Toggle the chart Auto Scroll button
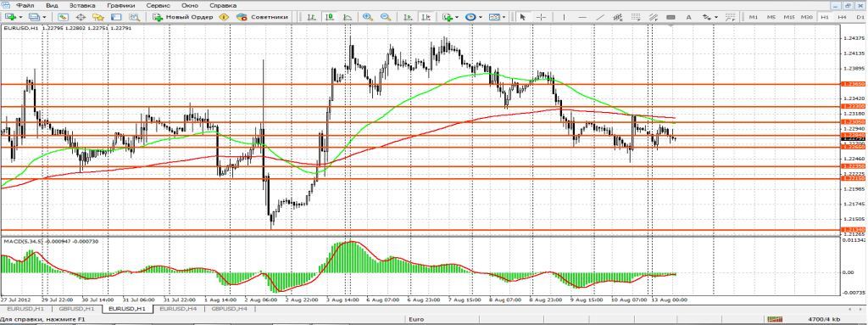This screenshot has height=325, width=868. click(x=407, y=17)
